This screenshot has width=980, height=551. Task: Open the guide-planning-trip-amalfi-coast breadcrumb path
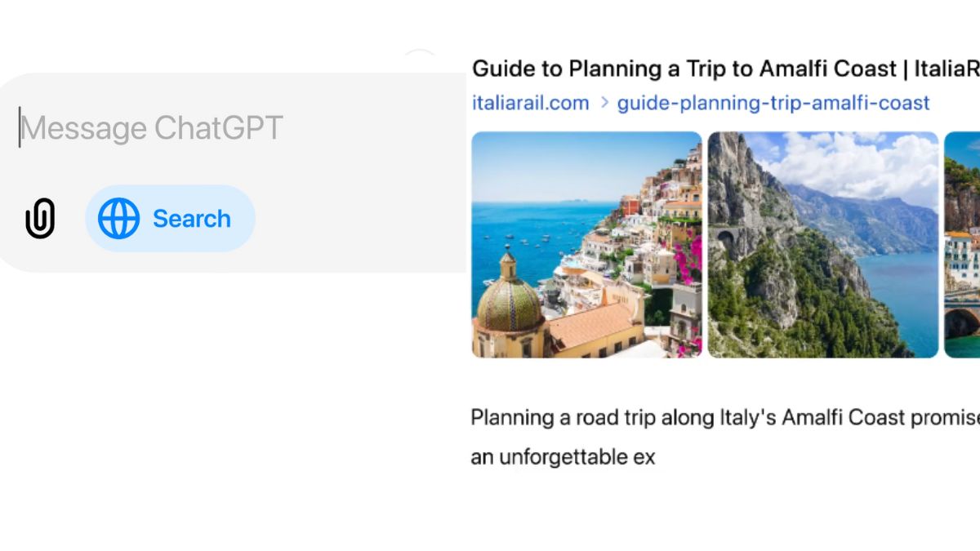(773, 103)
